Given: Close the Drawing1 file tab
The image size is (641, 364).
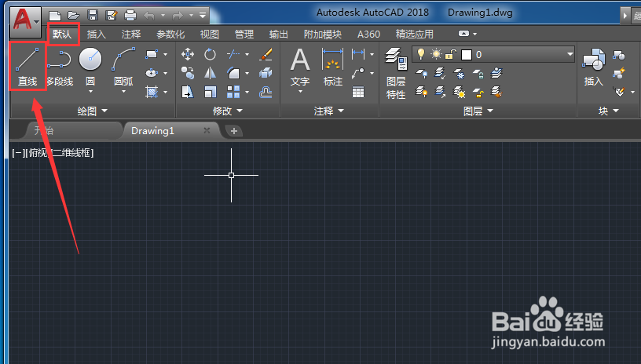Looking at the screenshot, I should point(207,130).
